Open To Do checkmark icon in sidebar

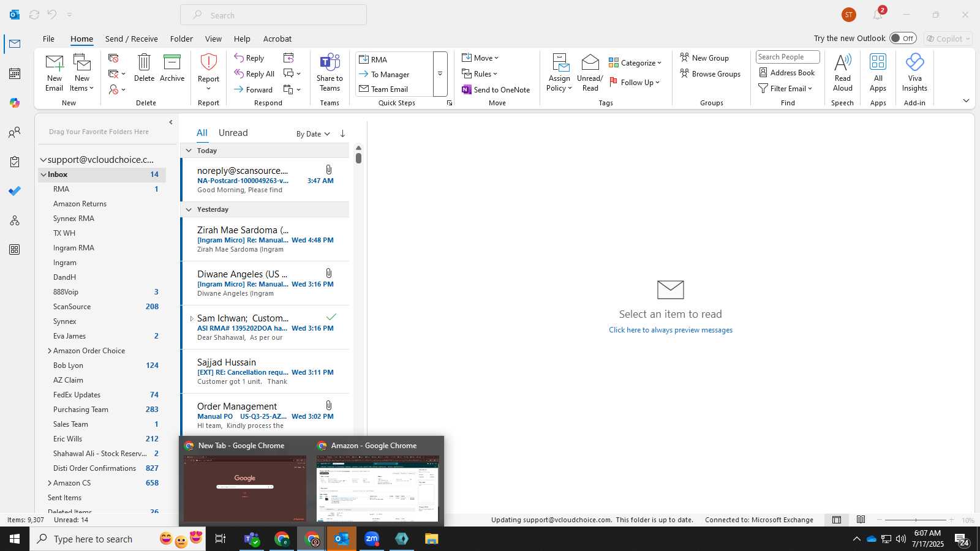pos(15,191)
